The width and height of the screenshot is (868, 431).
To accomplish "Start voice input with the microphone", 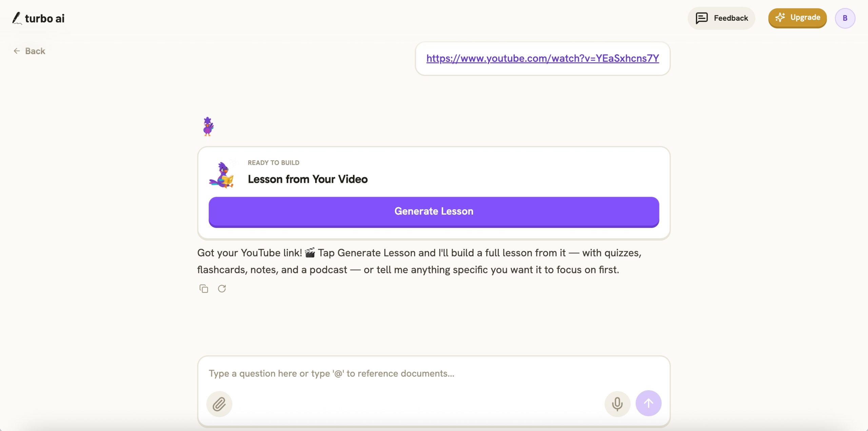I will [x=617, y=404].
